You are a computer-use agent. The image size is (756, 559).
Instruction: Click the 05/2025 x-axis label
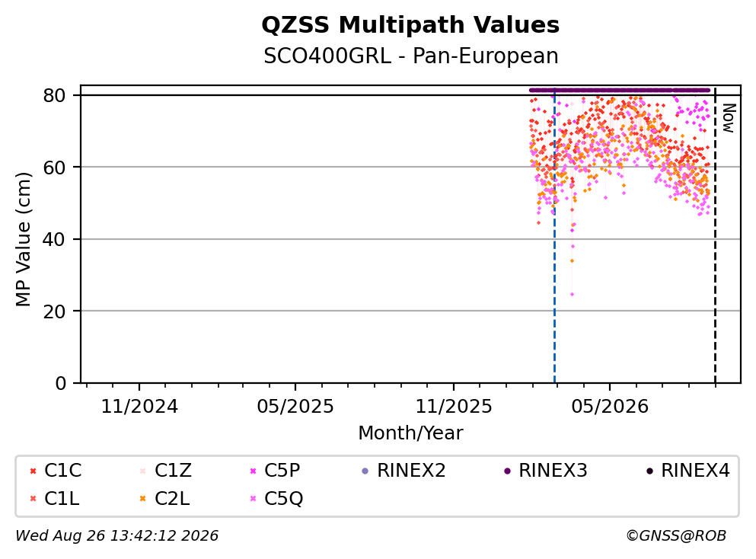pyautogui.click(x=295, y=407)
